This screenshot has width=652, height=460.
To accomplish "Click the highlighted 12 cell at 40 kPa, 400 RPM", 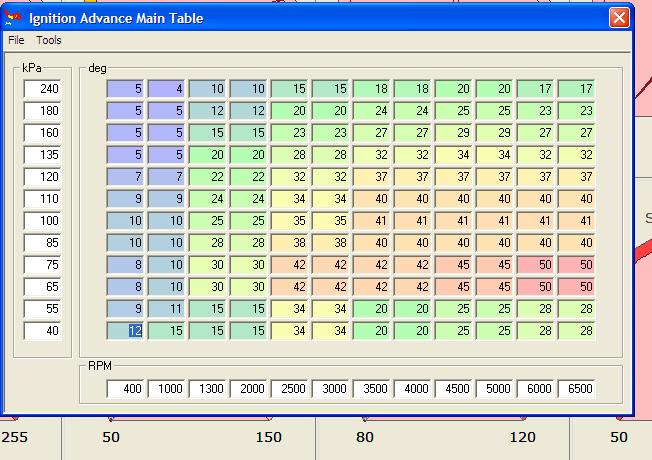I will 126,331.
